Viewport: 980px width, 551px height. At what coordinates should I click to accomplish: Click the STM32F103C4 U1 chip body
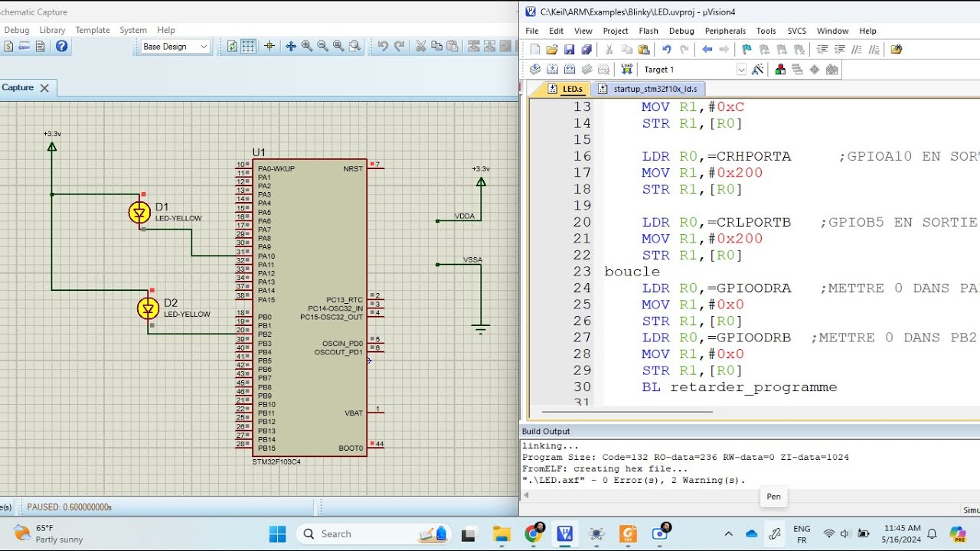(x=309, y=308)
